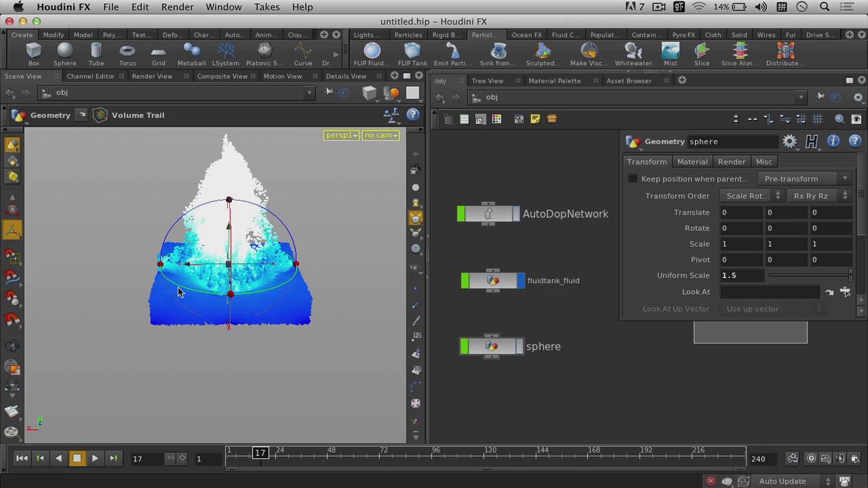868x488 pixels.
Task: Select the Metaball shelf tool
Action: (x=191, y=54)
